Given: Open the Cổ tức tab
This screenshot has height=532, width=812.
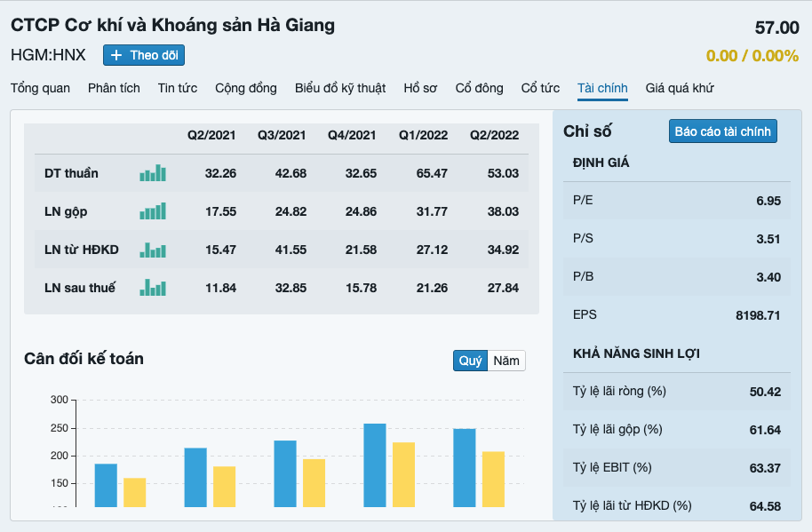Looking at the screenshot, I should point(541,89).
